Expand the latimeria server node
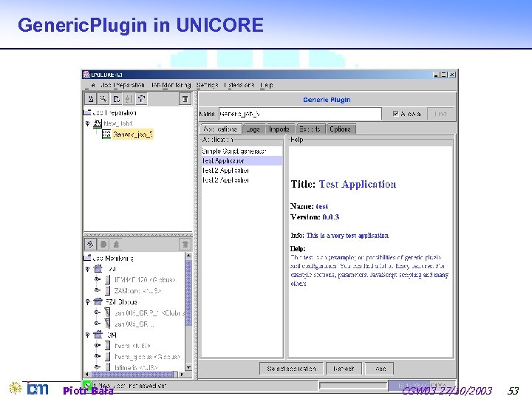The image size is (532, 399). click(x=98, y=367)
